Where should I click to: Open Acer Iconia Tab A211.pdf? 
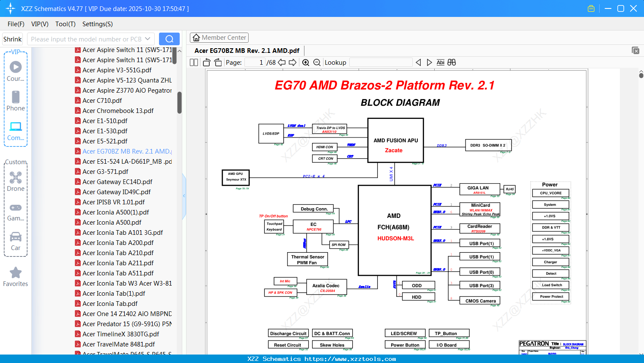pyautogui.click(x=118, y=263)
